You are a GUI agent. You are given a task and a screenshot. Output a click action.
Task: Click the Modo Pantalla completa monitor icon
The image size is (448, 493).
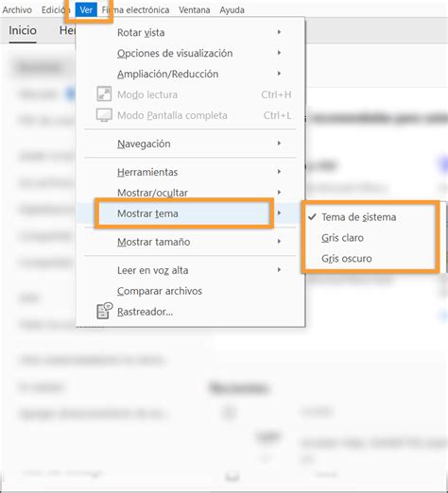pos(104,115)
